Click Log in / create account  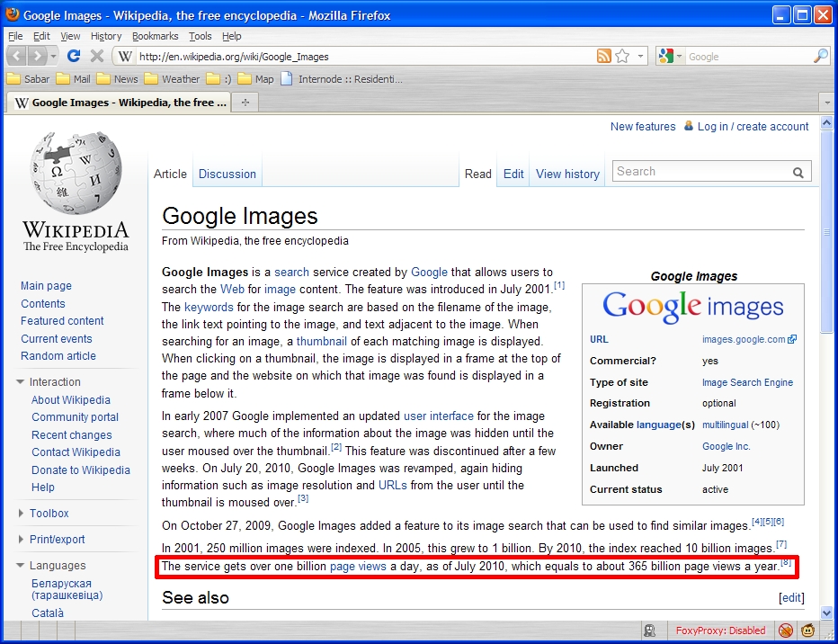point(753,127)
